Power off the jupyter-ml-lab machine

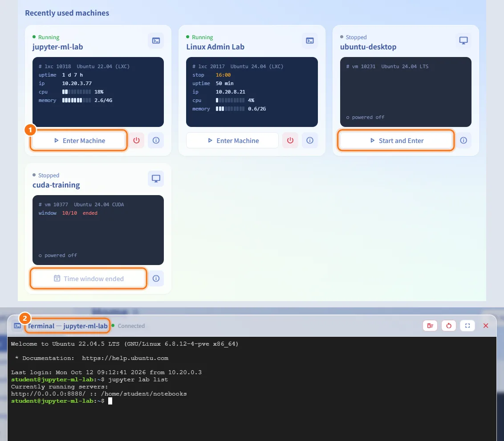pyautogui.click(x=137, y=141)
